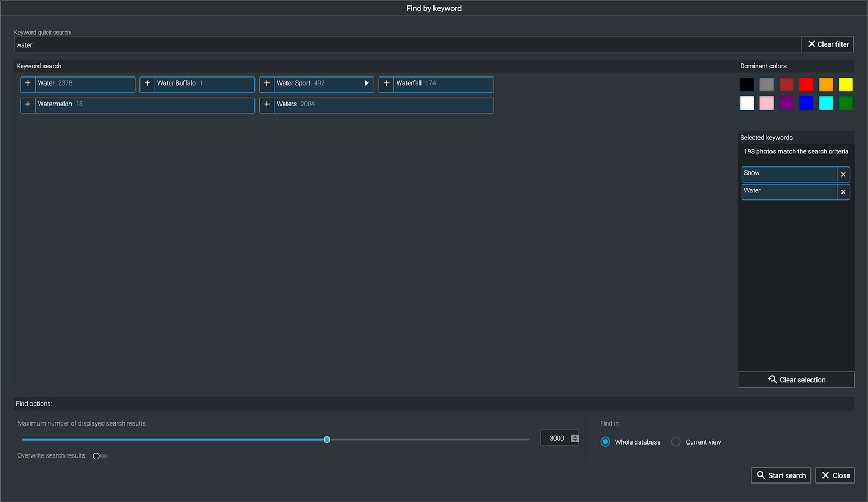The image size is (868, 502).
Task: Click the maximum search results slider handle
Action: (x=327, y=440)
